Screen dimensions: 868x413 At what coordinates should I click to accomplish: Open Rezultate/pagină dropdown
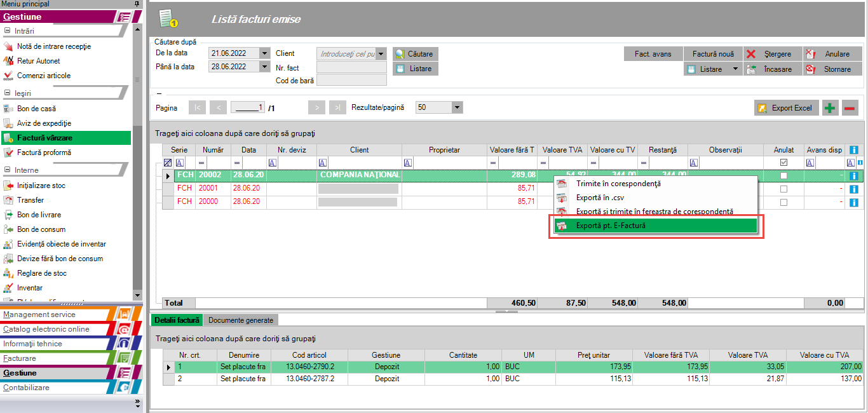point(457,108)
